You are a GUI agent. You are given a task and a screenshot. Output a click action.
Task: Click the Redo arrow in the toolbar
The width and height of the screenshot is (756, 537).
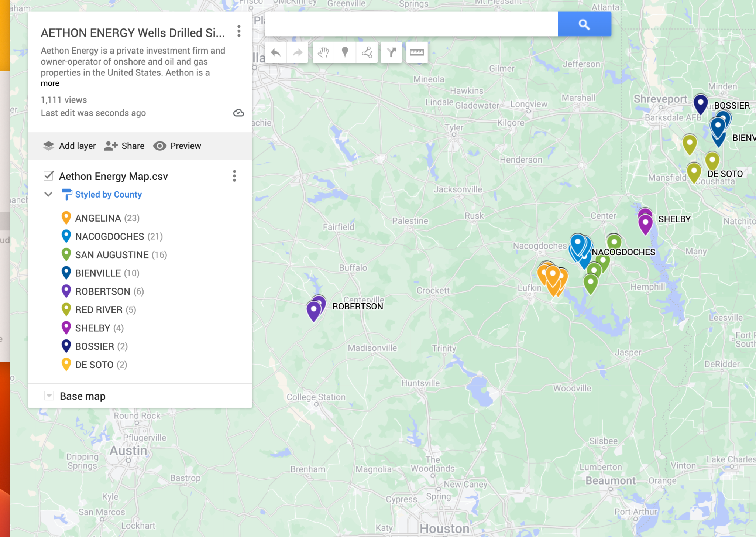[298, 52]
